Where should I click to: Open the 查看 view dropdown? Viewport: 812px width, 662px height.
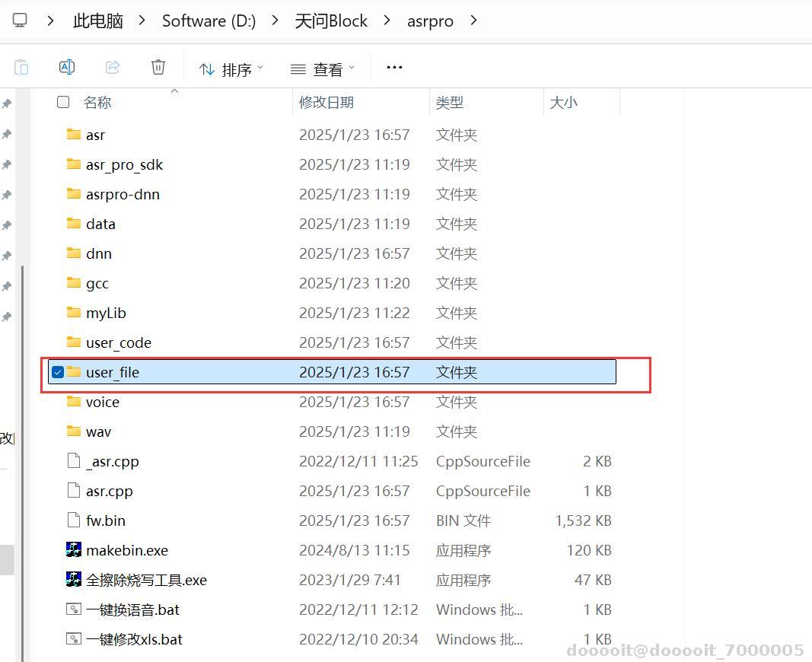tap(323, 68)
